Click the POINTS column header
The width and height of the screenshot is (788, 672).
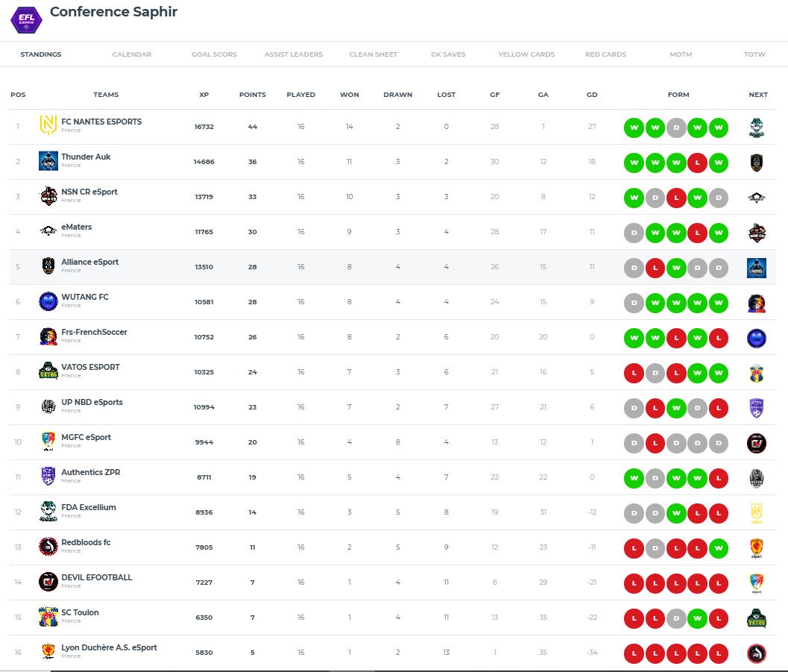(x=252, y=95)
